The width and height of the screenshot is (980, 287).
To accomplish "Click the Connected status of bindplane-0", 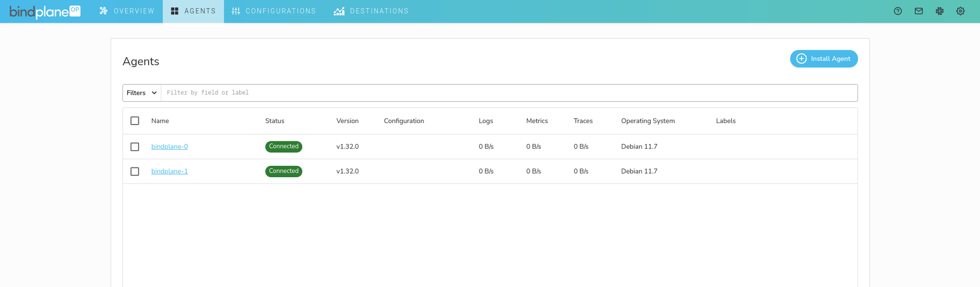I will (284, 147).
